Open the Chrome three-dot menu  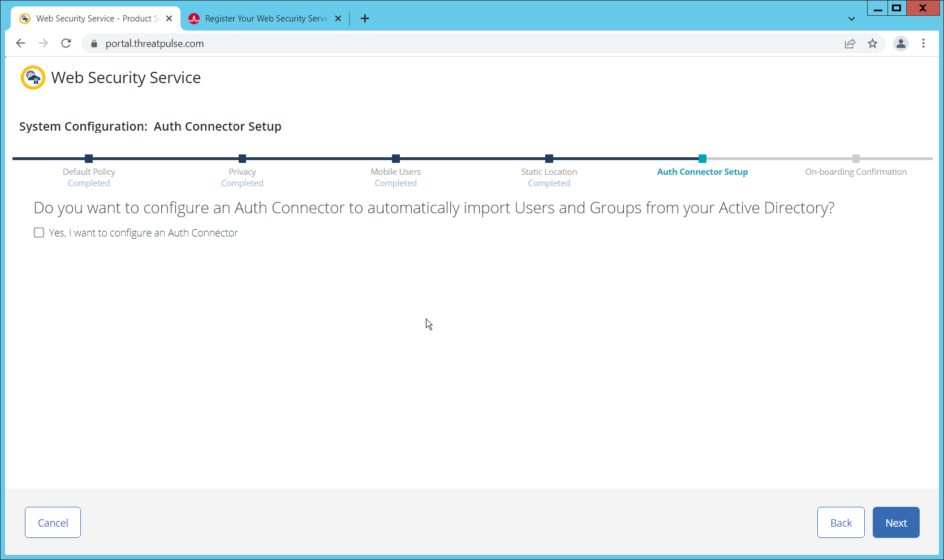[x=923, y=44]
